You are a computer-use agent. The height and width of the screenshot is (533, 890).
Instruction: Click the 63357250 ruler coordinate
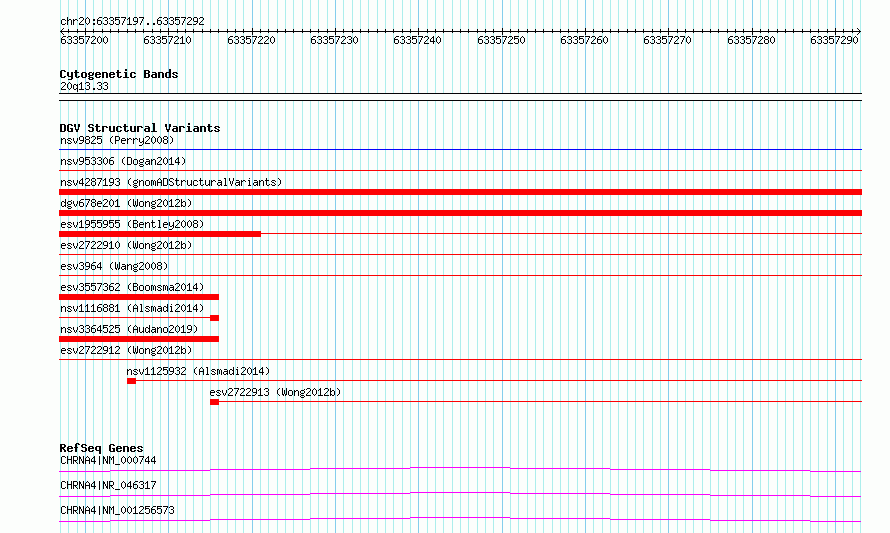501,40
